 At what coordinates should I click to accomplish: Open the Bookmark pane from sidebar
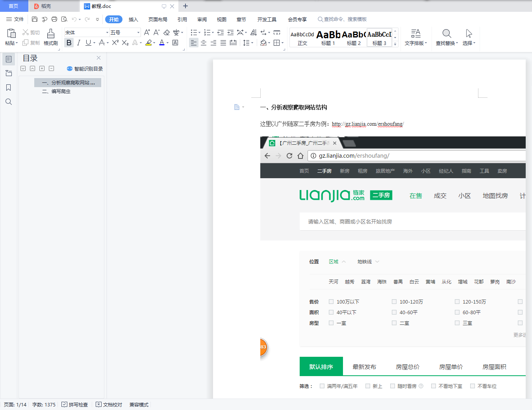8,88
